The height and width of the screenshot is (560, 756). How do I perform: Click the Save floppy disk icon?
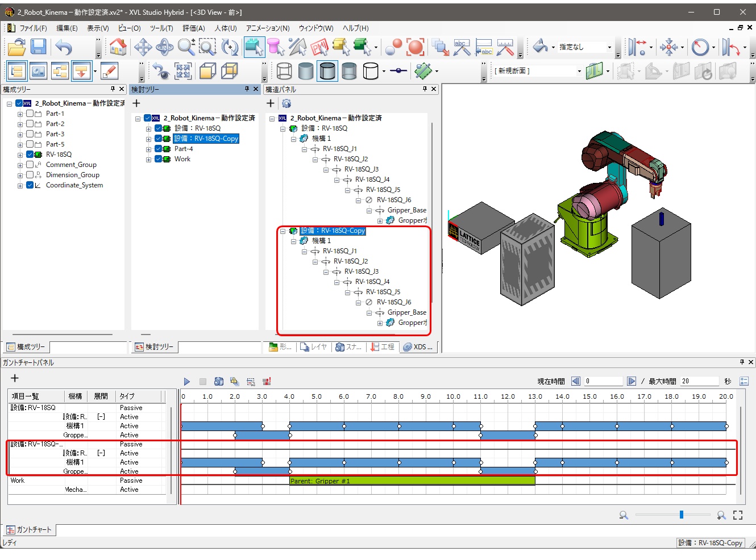coord(38,47)
